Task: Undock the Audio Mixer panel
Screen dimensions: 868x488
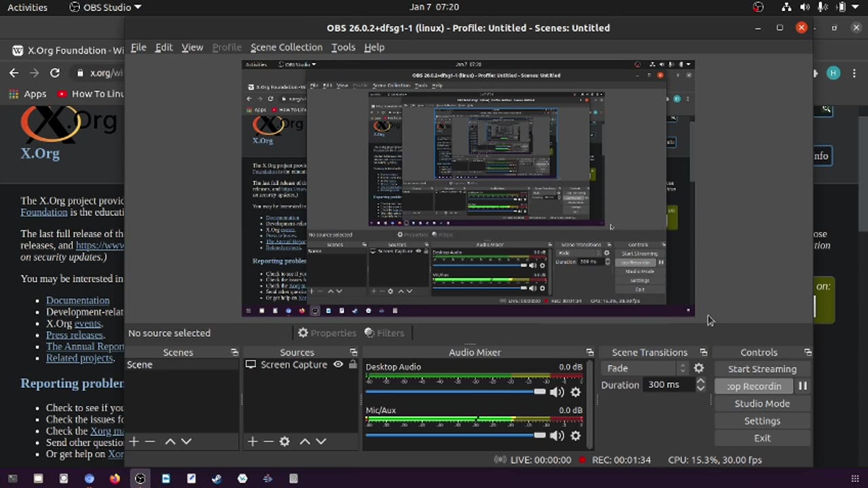Action: pos(590,352)
